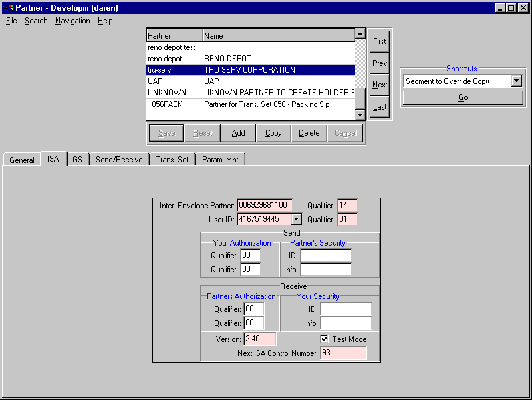Image resolution: width=532 pixels, height=400 pixels.
Task: Open the Navigation menu
Action: (x=72, y=21)
